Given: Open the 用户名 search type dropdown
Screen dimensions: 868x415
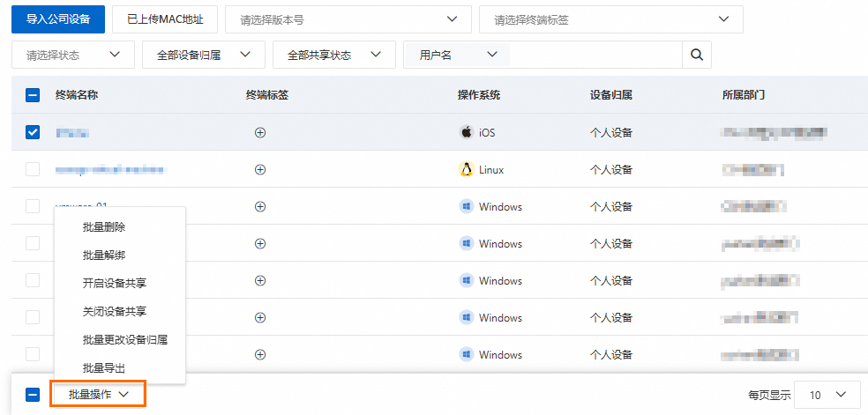Looking at the screenshot, I should [457, 55].
